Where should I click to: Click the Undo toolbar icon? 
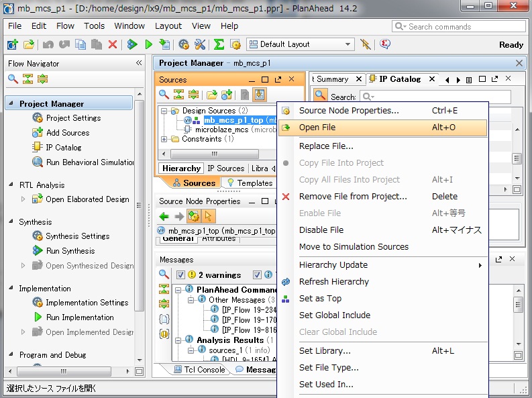coord(48,44)
